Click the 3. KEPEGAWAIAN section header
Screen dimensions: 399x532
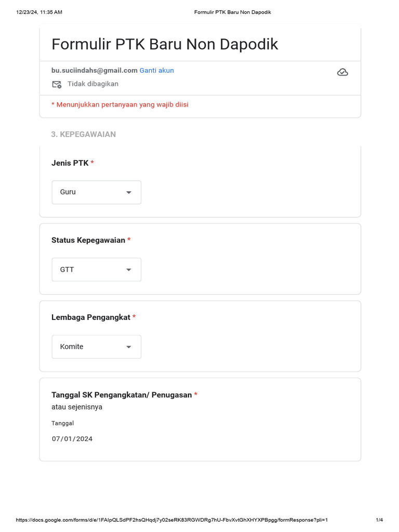[83, 134]
